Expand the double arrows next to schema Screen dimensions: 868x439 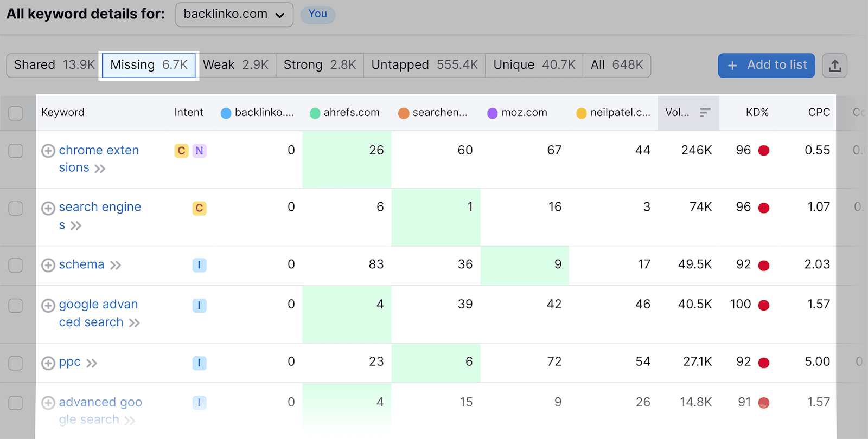(x=116, y=265)
